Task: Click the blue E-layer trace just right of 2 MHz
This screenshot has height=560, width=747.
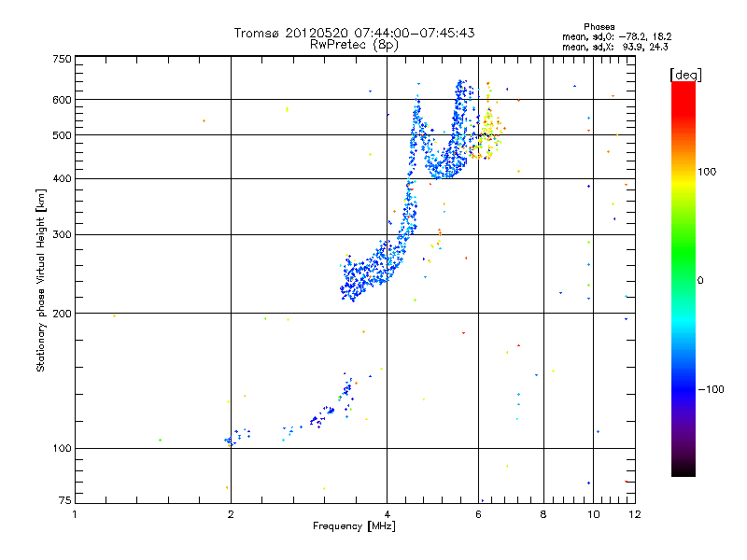Action: 237,437
